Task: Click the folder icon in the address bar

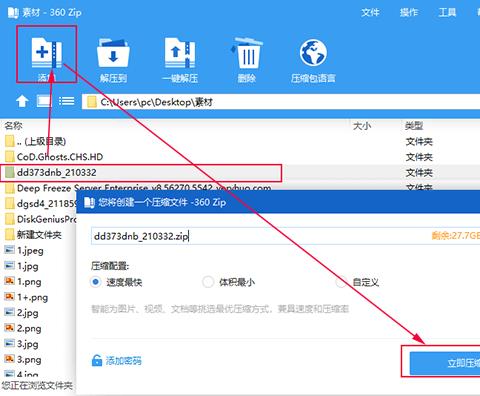Action: 92,102
